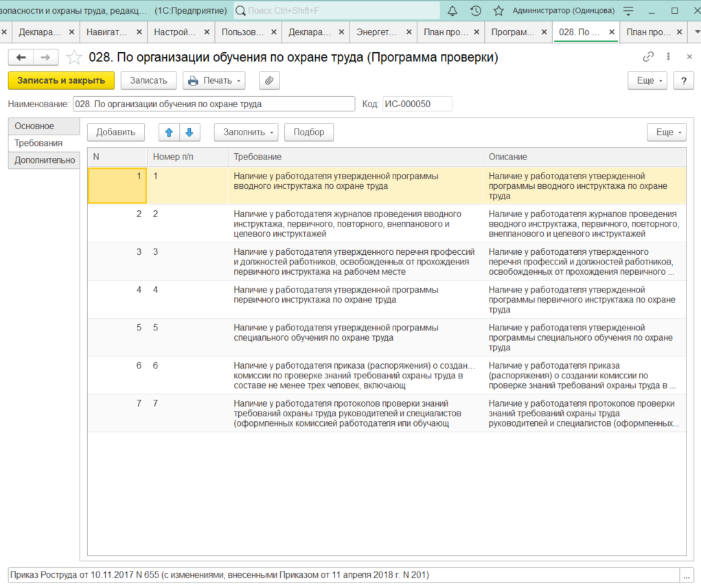Open table Еще menu
The width and height of the screenshot is (701, 588).
pyautogui.click(x=667, y=133)
